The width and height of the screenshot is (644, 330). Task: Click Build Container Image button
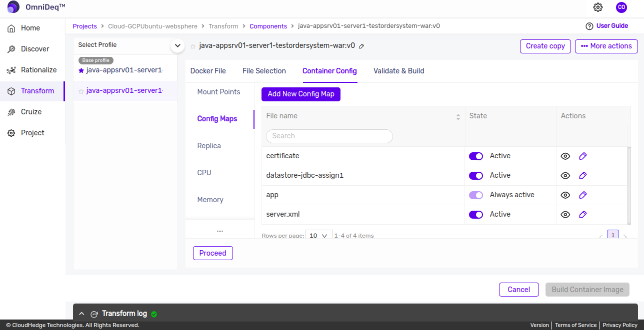tap(587, 290)
